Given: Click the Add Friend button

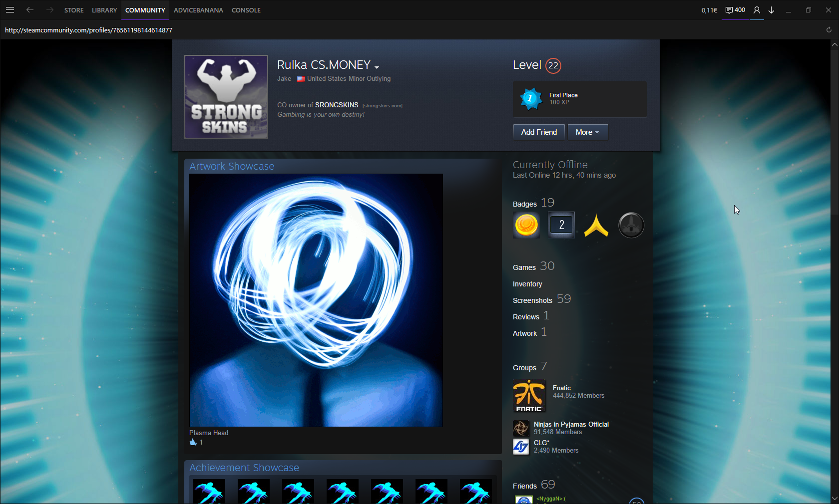Looking at the screenshot, I should point(539,132).
